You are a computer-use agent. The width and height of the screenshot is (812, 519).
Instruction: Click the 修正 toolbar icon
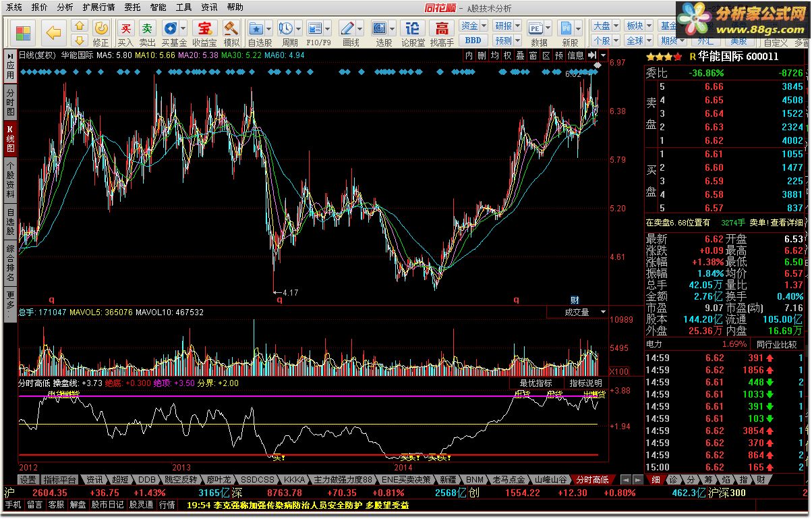coord(101,33)
